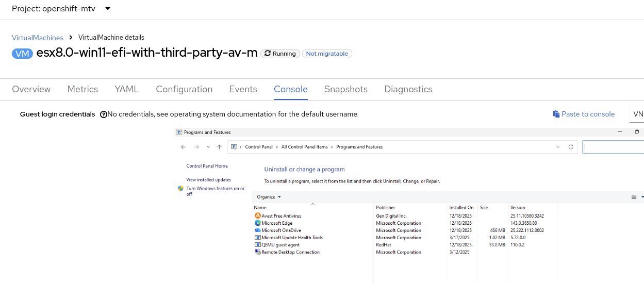Viewport: 644px width, 283px height.
Task: Open the Configuration tab
Action: [184, 89]
